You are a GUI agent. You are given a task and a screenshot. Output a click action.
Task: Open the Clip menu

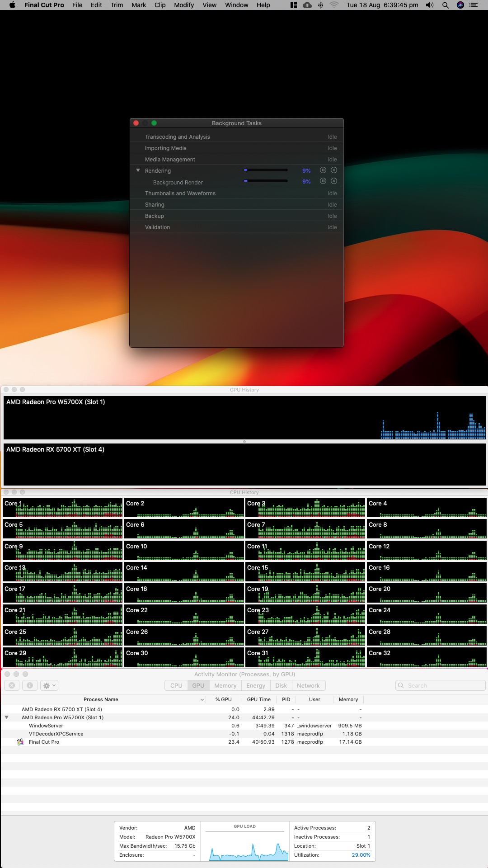[160, 5]
